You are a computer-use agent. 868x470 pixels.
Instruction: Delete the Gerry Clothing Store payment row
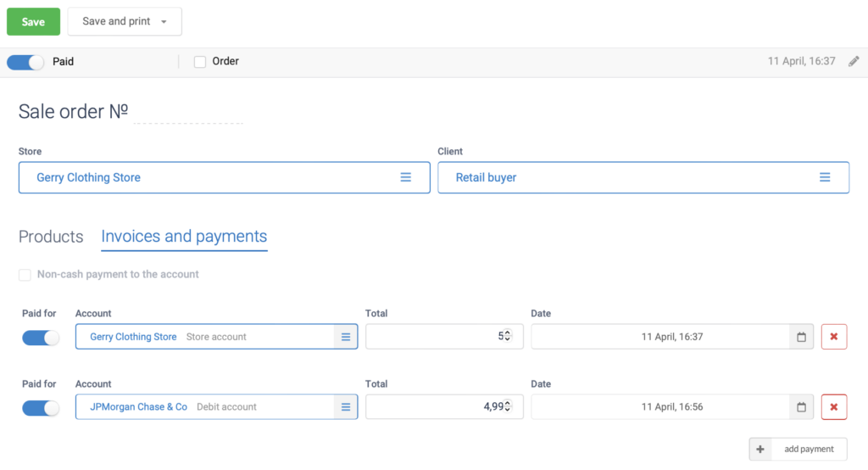[x=834, y=337]
